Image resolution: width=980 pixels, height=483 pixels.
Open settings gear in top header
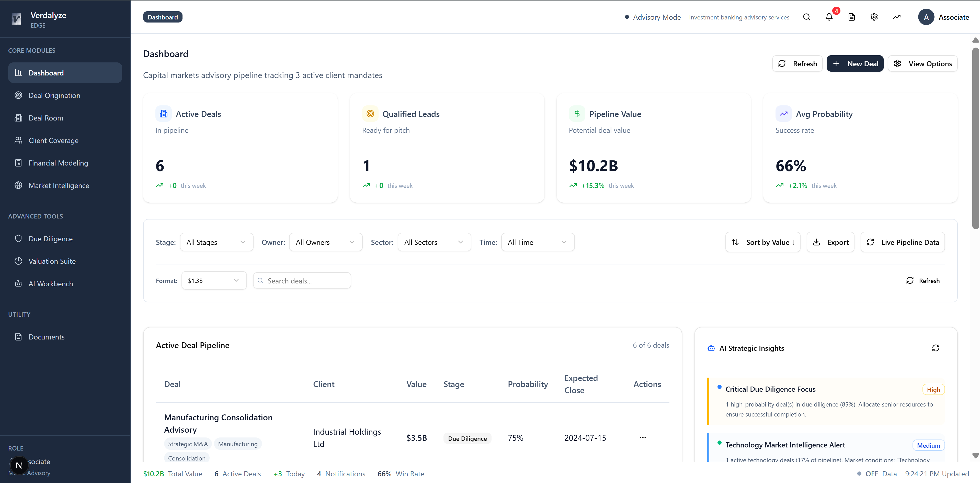click(874, 17)
